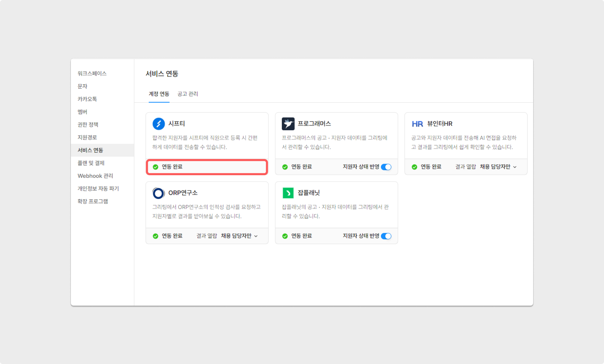Click the 프로그래머스 bird logo icon
This screenshot has height=364, width=604.
click(288, 124)
